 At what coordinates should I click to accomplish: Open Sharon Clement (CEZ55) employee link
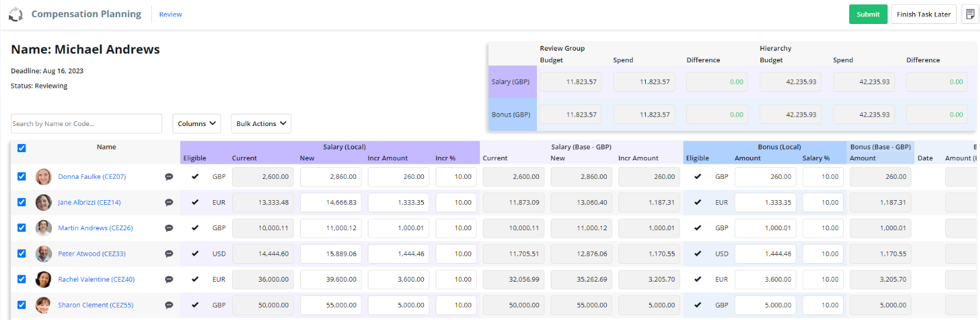95,305
